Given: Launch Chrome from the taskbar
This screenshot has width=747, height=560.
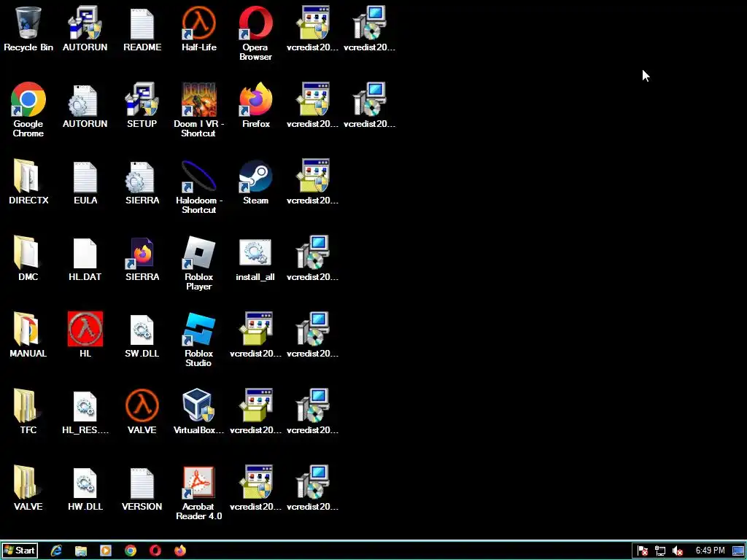Looking at the screenshot, I should (x=131, y=551).
